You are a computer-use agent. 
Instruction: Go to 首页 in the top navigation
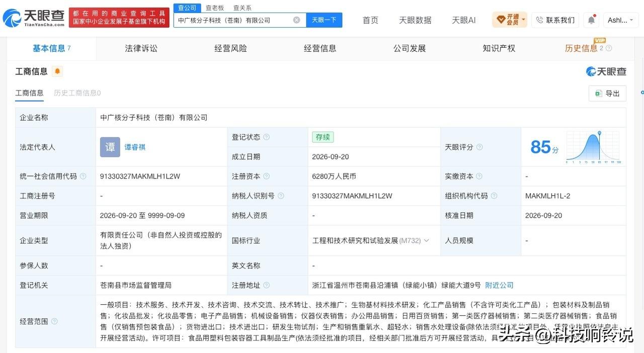pyautogui.click(x=370, y=20)
